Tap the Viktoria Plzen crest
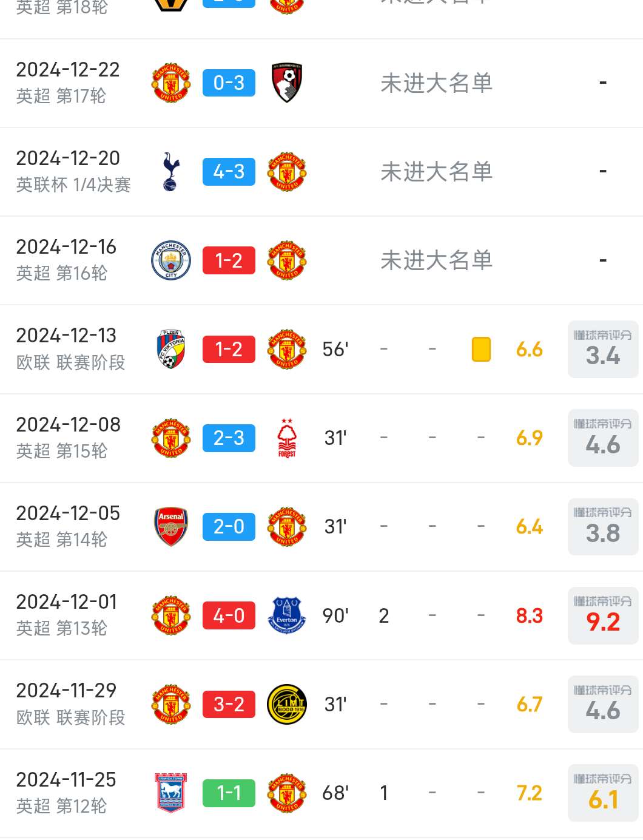The image size is (643, 840). pyautogui.click(x=171, y=349)
